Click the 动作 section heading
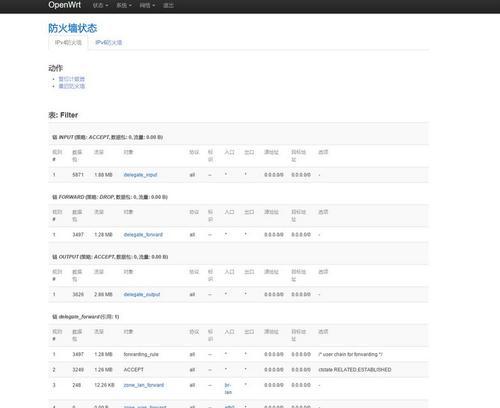The height and width of the screenshot is (408, 500). (x=56, y=68)
